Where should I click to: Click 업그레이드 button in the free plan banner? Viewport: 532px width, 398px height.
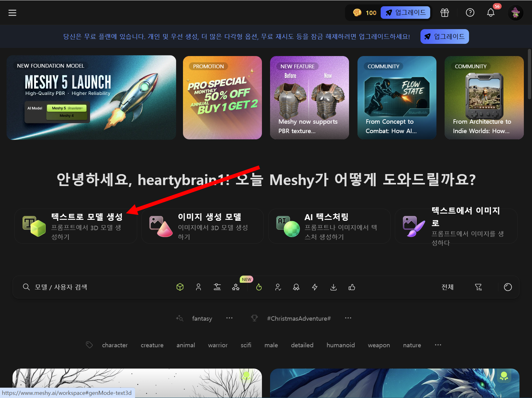(x=444, y=36)
